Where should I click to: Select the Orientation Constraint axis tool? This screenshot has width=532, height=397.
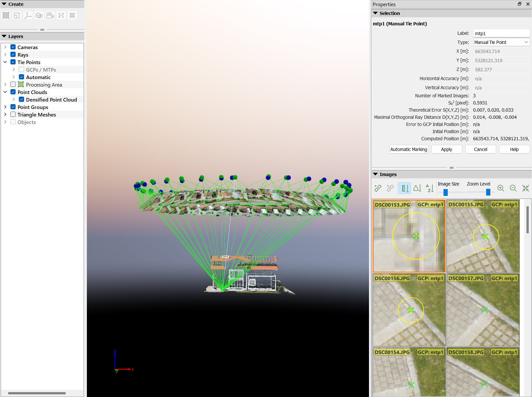tap(28, 15)
